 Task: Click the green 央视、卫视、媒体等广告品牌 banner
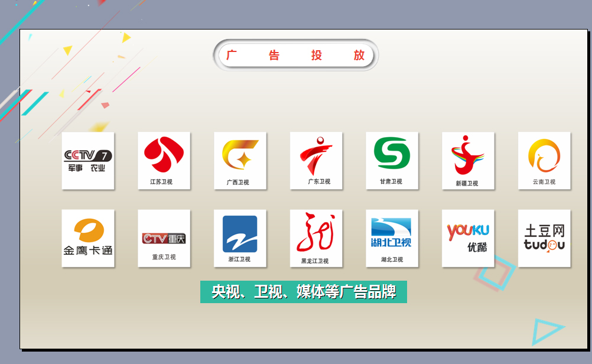pyautogui.click(x=303, y=292)
